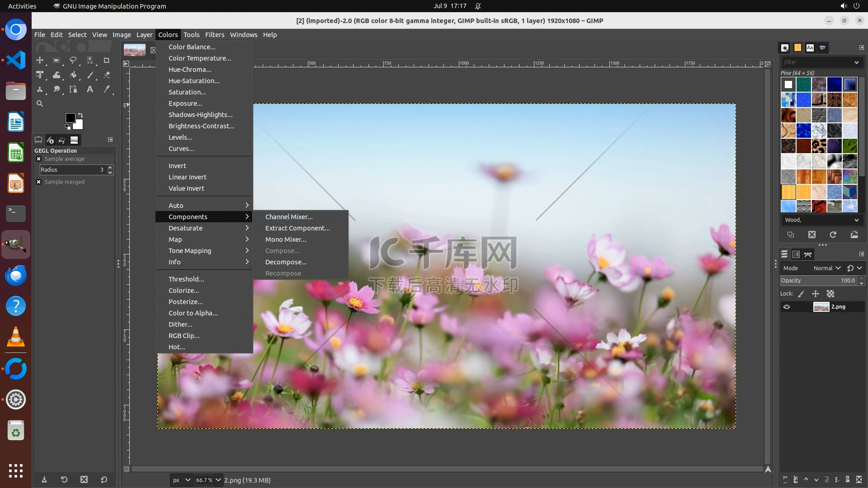Choose Channel Mixer from Components submenu
The width and height of the screenshot is (868, 488).
point(289,217)
